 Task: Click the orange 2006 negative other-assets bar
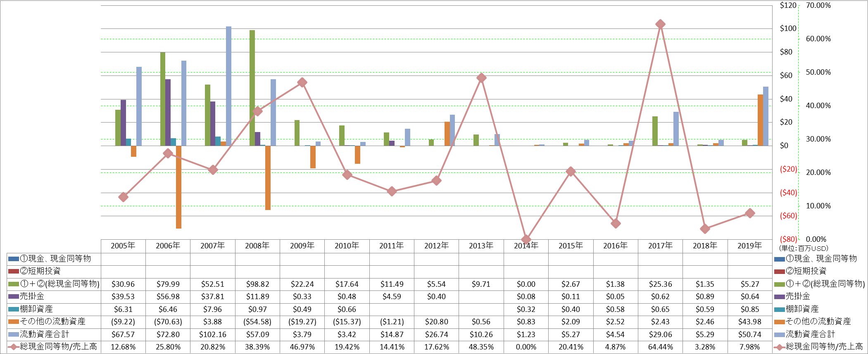[178, 187]
